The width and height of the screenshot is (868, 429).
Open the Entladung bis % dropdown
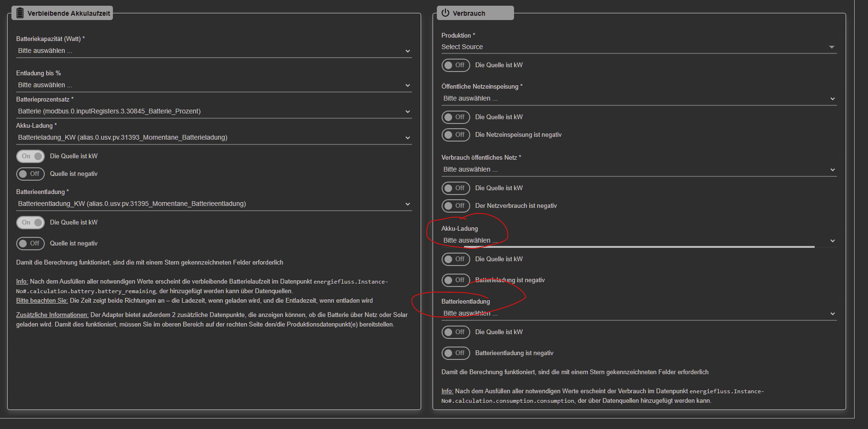(x=214, y=85)
